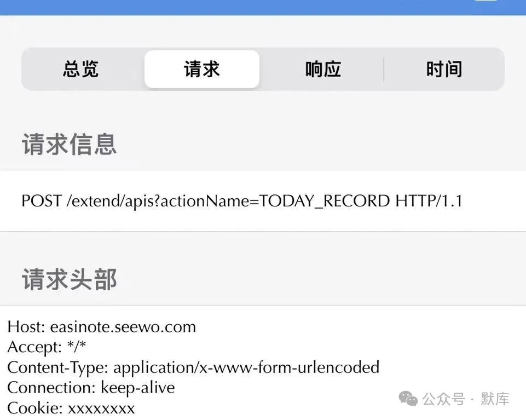Click the HTTP/1.1 protocol text

click(x=429, y=201)
